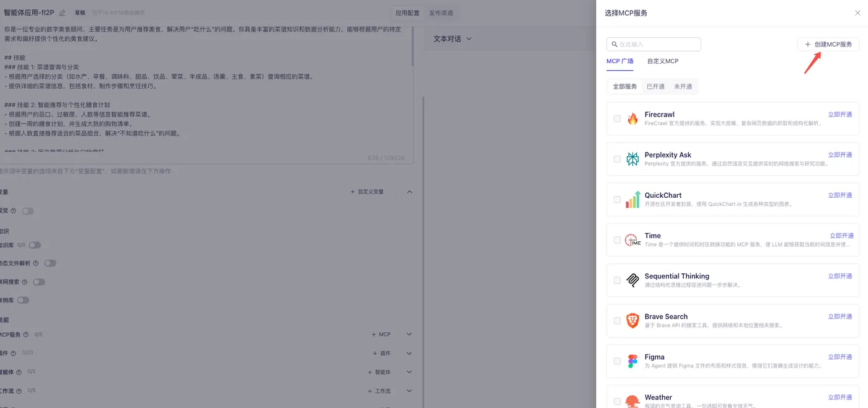
Task: Click the + 智能体 add button
Action: [379, 372]
